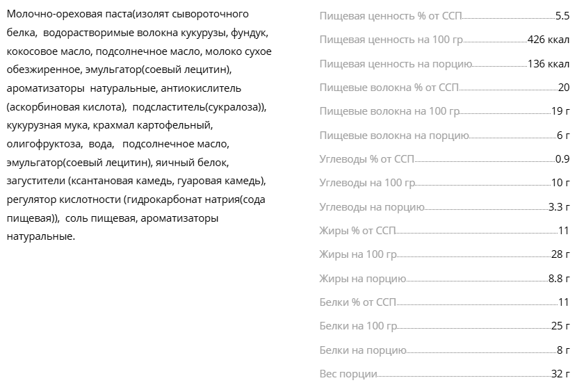
Task: Click the Пищевая ценность на 100 гр label
Action: tap(391, 40)
